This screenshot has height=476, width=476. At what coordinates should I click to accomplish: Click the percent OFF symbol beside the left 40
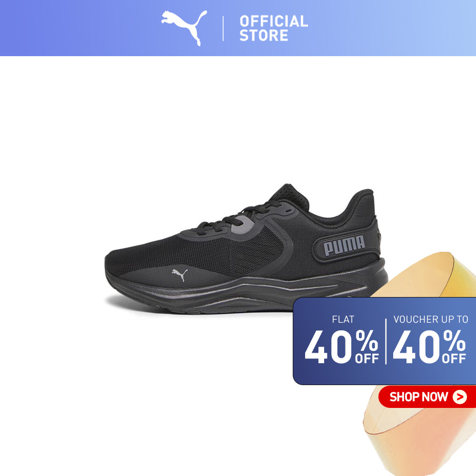(x=367, y=347)
